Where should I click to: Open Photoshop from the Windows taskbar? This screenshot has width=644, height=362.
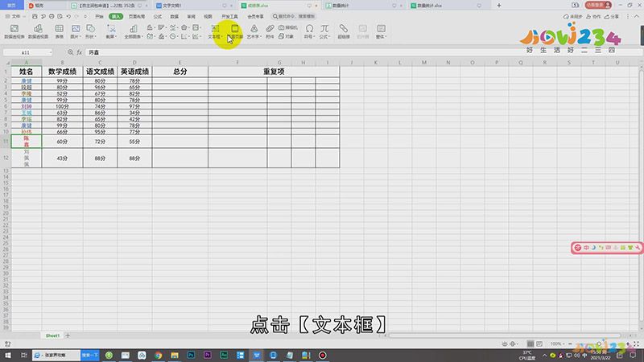pos(191,355)
